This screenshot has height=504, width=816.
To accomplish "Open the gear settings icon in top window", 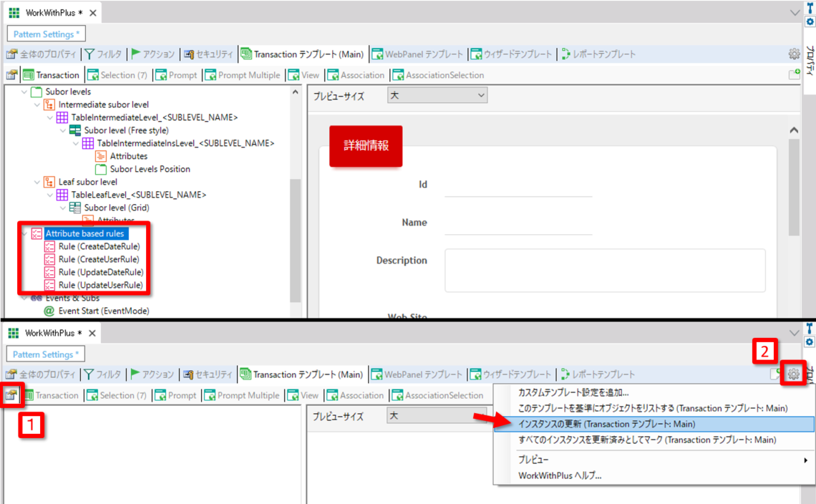I will (794, 54).
